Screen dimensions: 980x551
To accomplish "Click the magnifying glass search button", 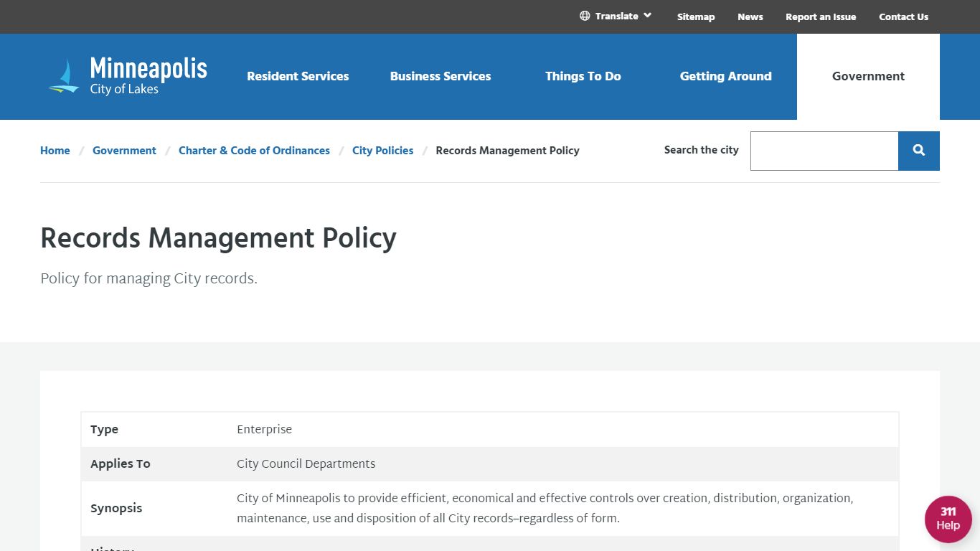I will (919, 151).
